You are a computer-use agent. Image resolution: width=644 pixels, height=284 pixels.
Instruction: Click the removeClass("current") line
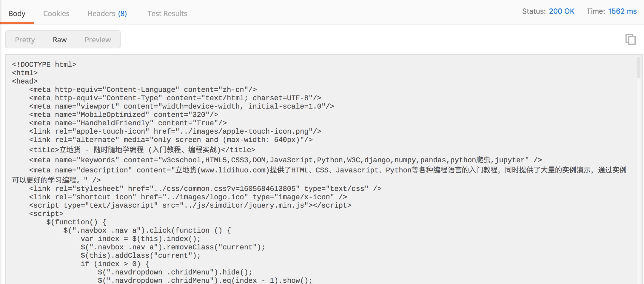173,247
